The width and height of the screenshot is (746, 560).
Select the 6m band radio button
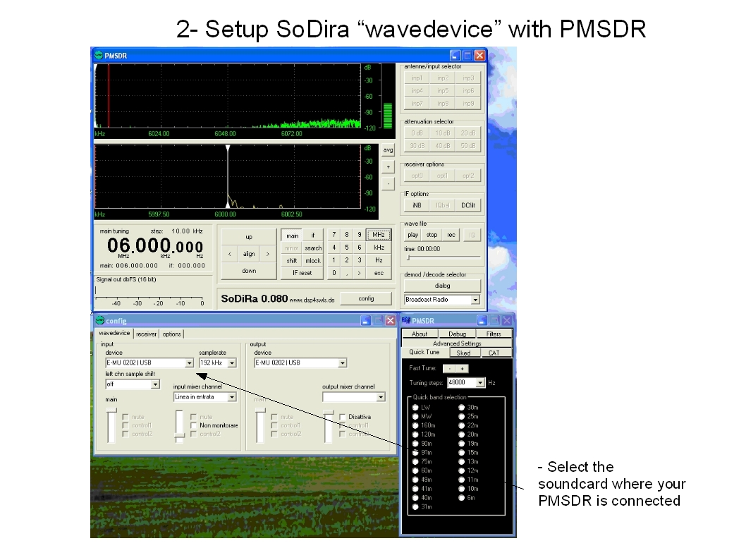461,498
